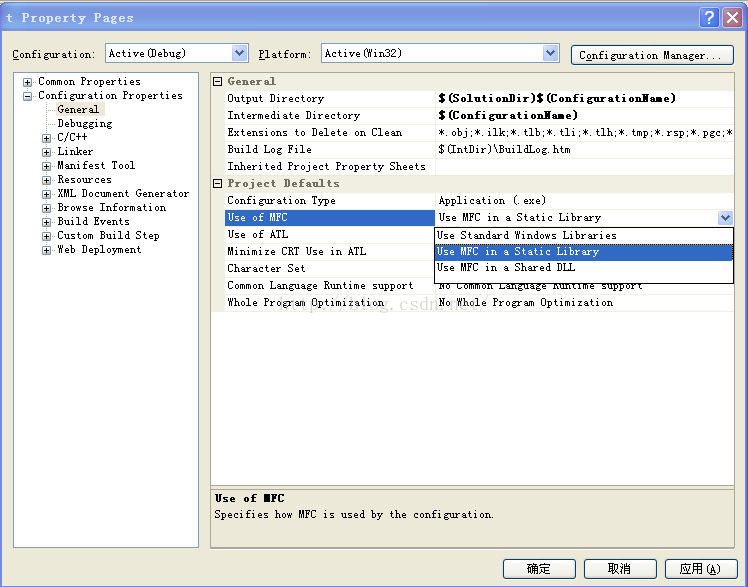The height and width of the screenshot is (587, 748).
Task: Select the C/C++ tree item
Action: click(72, 137)
